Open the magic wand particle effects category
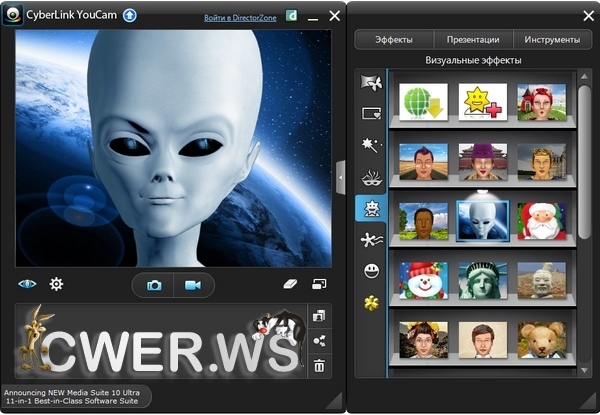The image size is (600, 415). point(371,145)
